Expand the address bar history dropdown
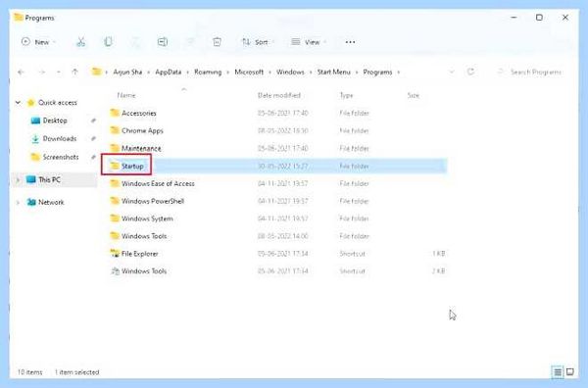 pos(452,72)
